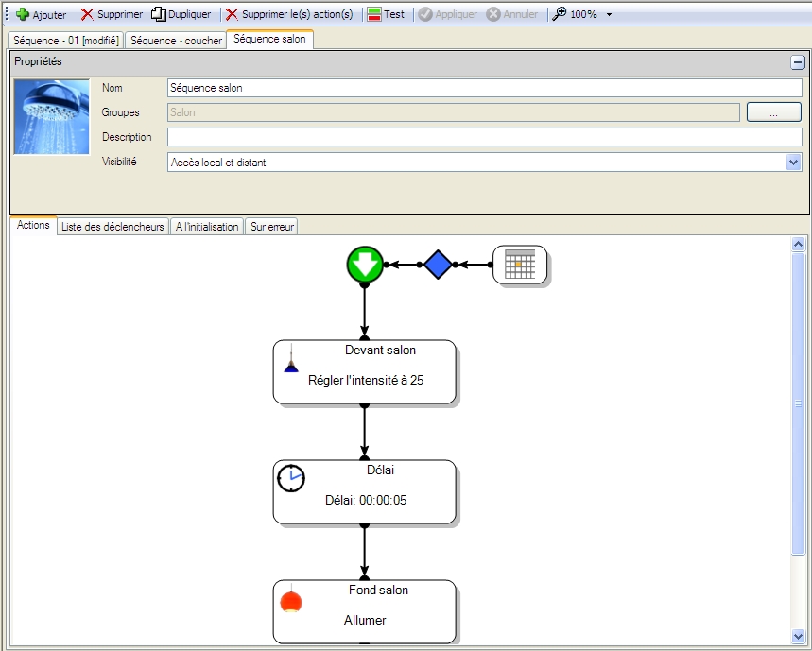
Task: Open the zoom 100% dropdown arrow
Action: 609,15
